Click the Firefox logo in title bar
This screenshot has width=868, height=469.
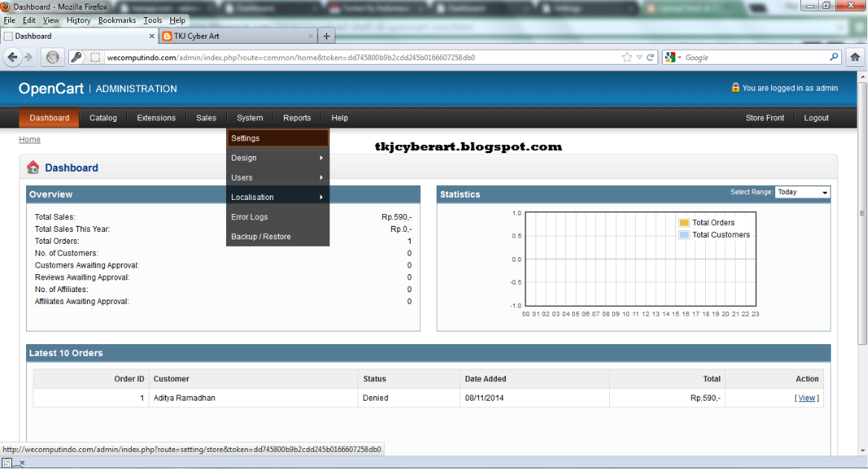coord(5,7)
